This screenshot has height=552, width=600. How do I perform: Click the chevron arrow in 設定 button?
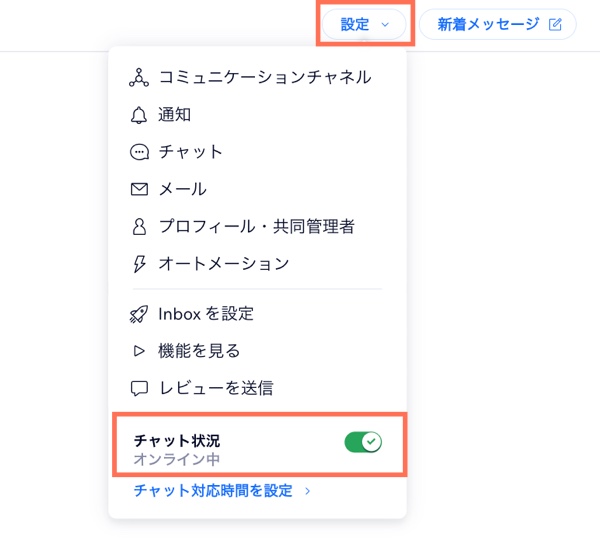point(385,25)
